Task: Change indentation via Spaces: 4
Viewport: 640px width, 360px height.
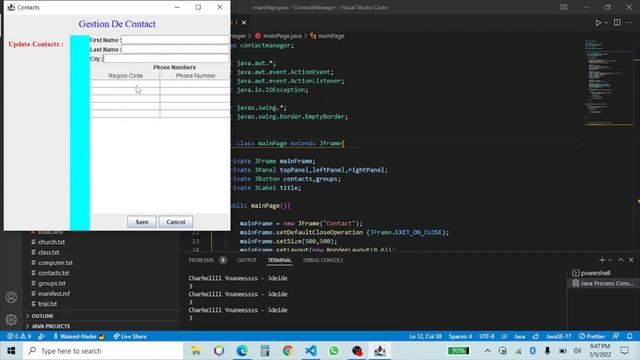Action: pyautogui.click(x=460, y=336)
